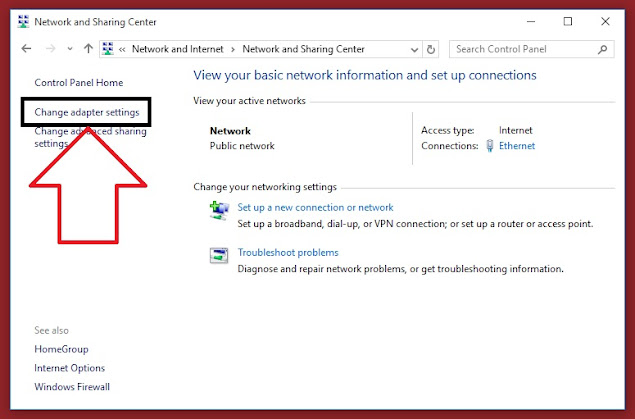Screen dimensions: 635x419
Task: Open Troubleshoot problems link
Action: (x=288, y=252)
